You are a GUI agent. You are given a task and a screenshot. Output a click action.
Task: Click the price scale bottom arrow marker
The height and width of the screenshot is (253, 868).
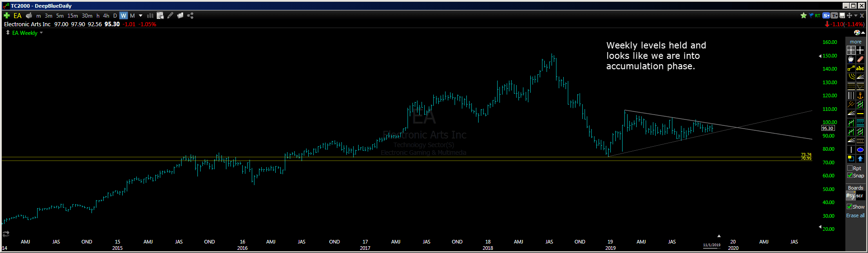point(820,227)
